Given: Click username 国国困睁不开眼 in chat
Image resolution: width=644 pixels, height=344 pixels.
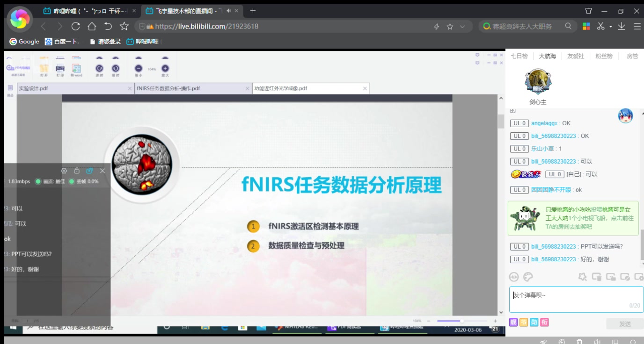Looking at the screenshot, I should coord(551,190).
